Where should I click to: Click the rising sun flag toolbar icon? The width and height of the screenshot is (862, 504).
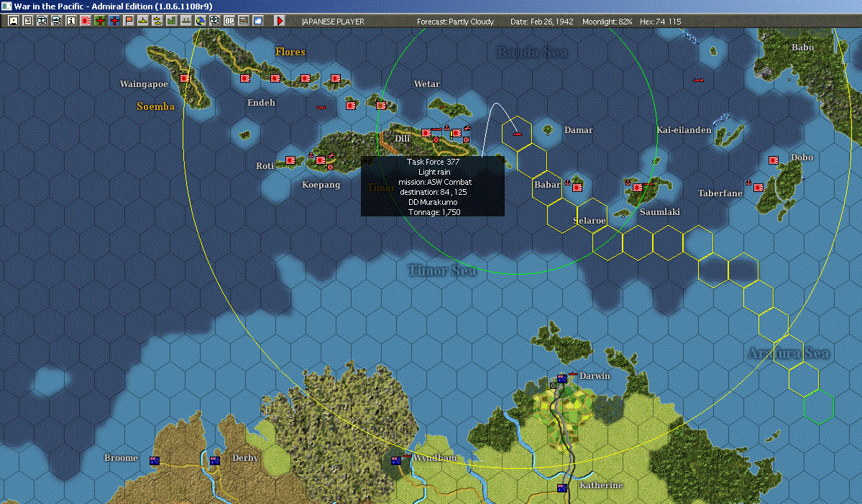pos(86,21)
